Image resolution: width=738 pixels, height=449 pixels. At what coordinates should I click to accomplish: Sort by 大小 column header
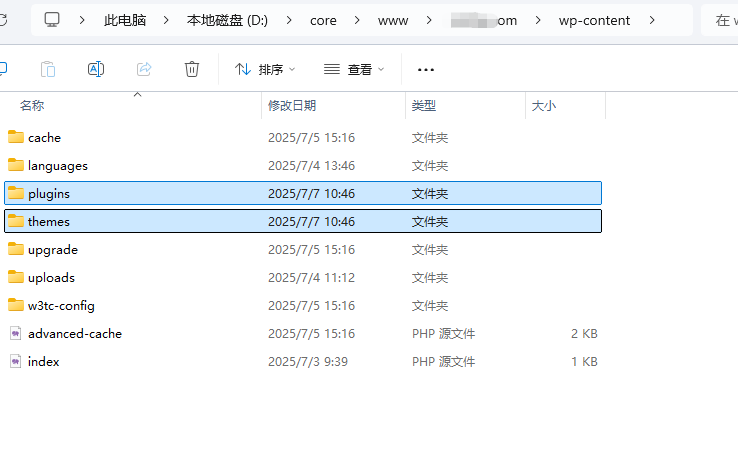[x=544, y=105]
